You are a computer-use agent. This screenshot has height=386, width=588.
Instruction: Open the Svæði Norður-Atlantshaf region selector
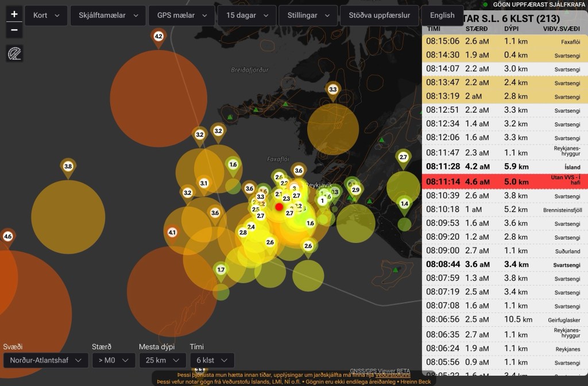[x=44, y=360]
